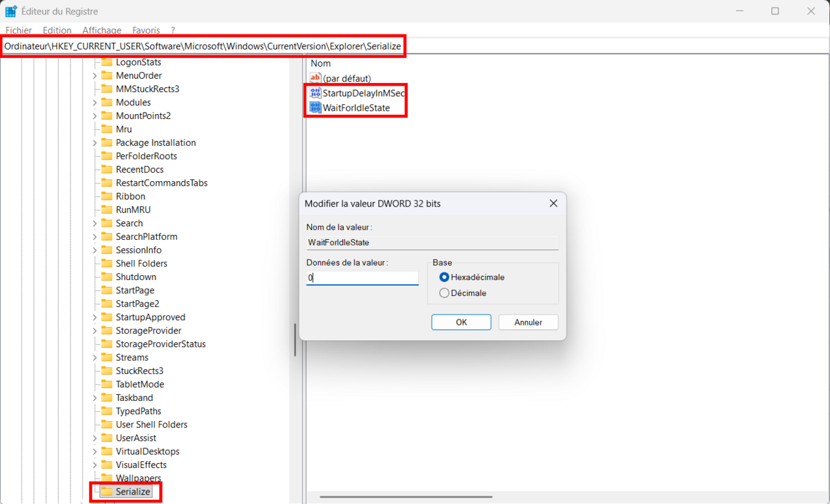Expand the Search key
The image size is (830, 504).
click(x=95, y=223)
